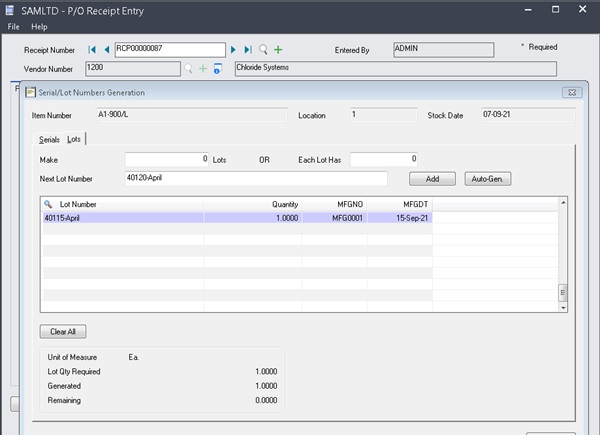Click the Make lots quantity field
Viewport: 600px width, 435px height.
[x=166, y=159]
